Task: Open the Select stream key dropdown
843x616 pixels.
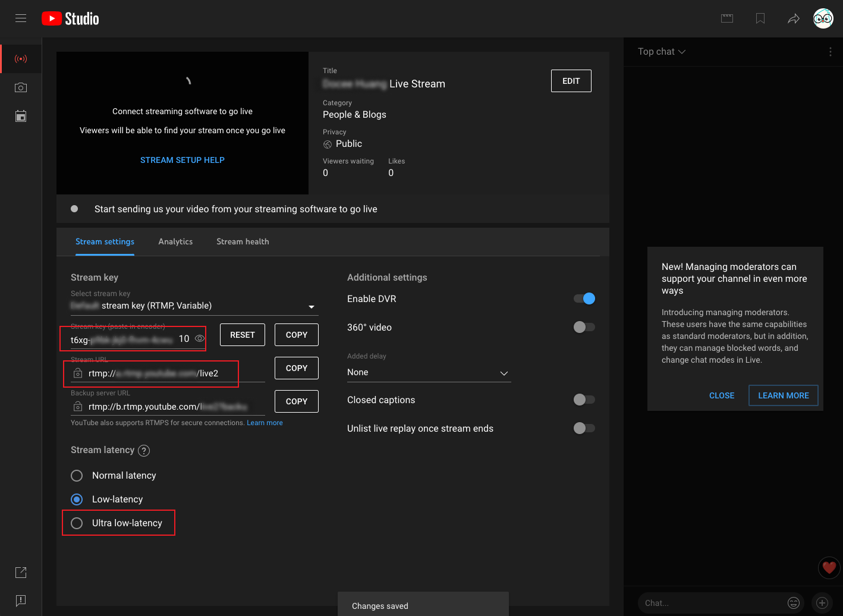Action: pos(311,306)
